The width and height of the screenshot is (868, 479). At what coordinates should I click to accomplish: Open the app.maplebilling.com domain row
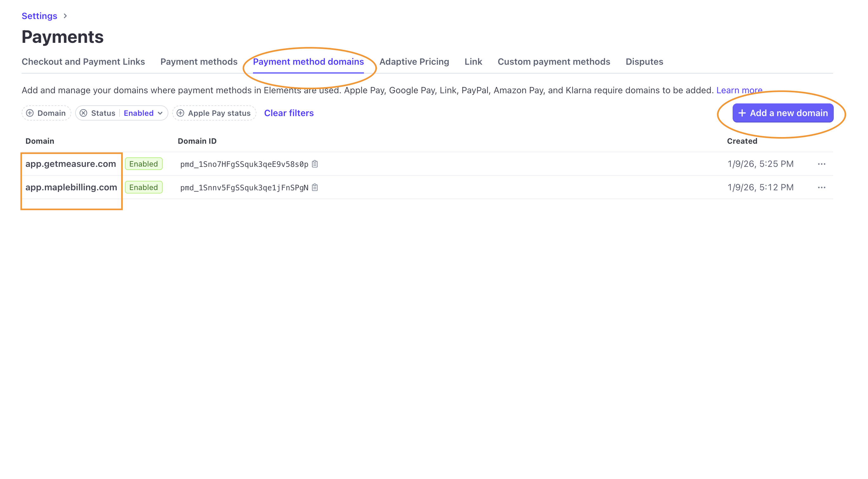pos(71,187)
